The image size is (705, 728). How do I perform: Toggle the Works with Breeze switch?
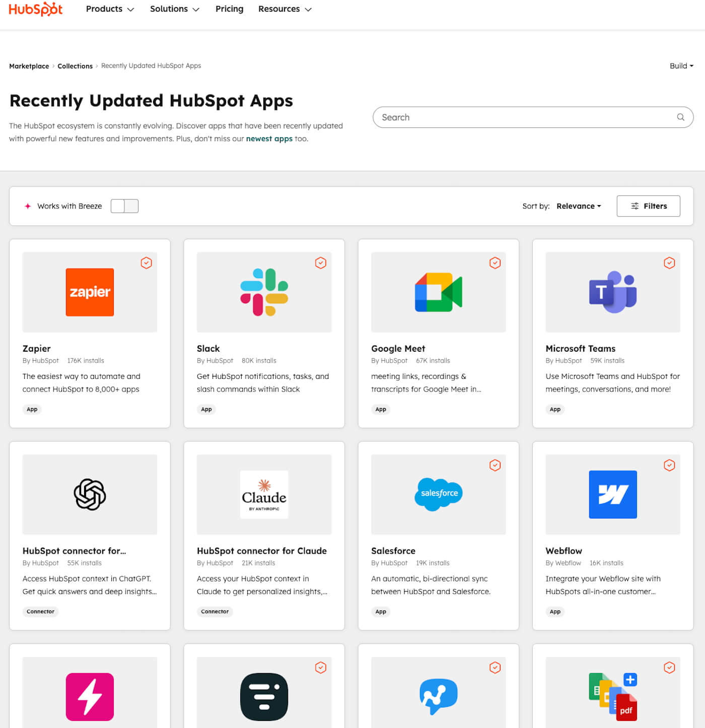(x=124, y=206)
